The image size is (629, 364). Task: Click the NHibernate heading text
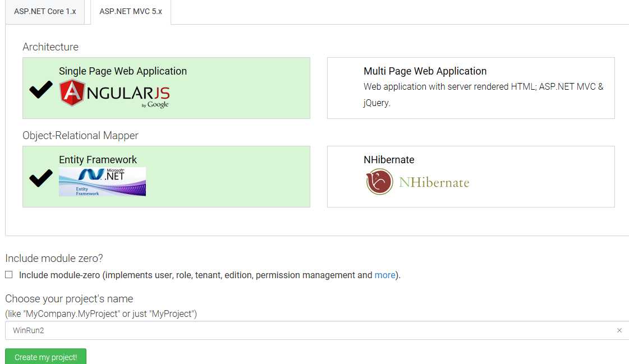(x=389, y=159)
